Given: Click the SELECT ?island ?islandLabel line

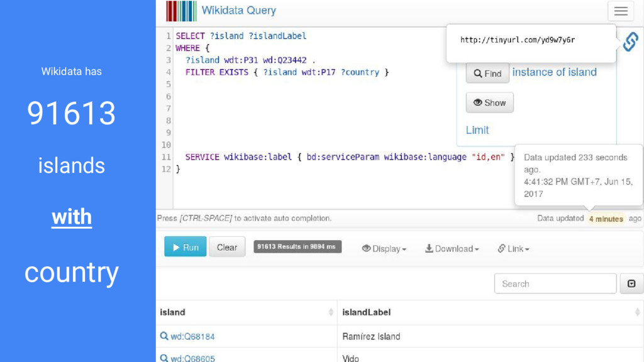Looking at the screenshot, I should click(241, 36).
